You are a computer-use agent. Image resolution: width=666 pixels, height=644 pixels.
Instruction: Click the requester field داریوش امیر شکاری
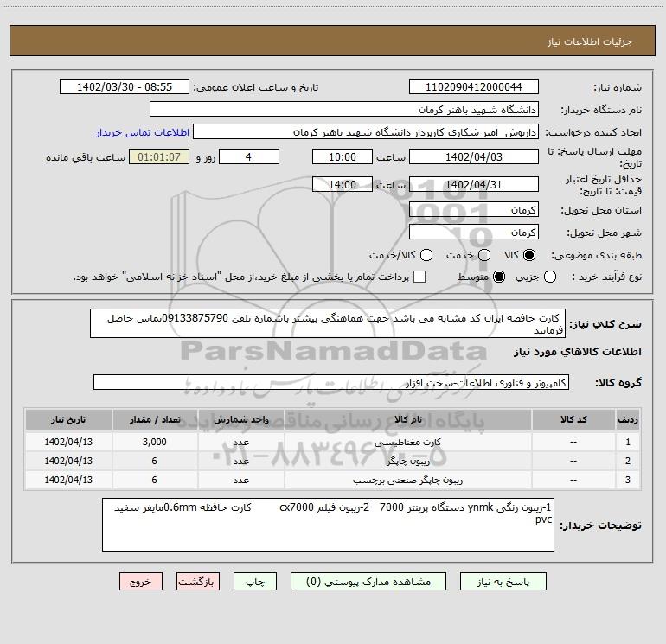(366, 132)
